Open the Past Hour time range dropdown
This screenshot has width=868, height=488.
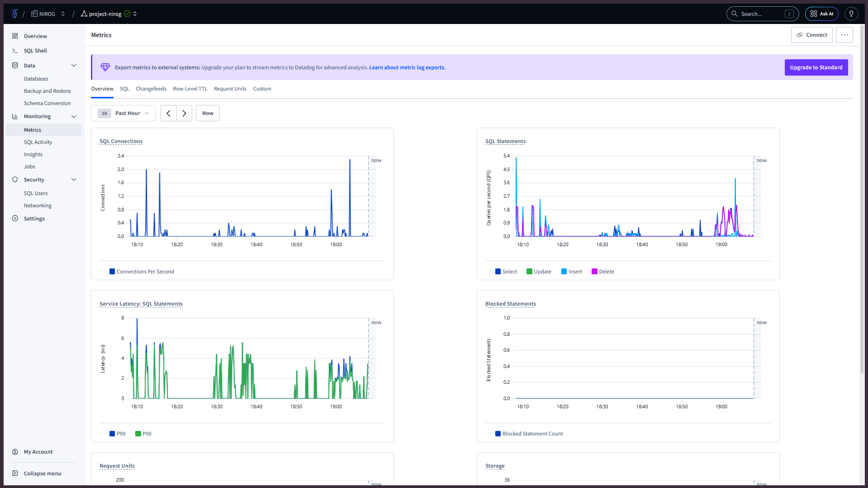point(123,113)
